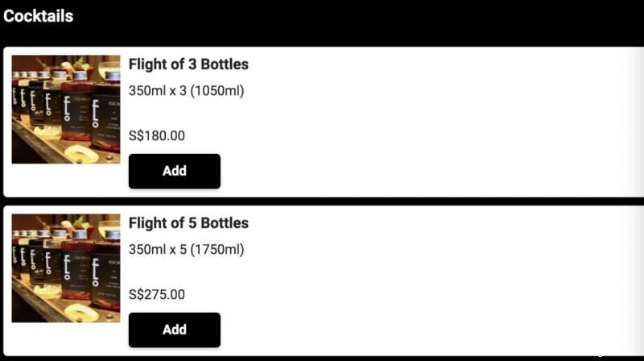Image resolution: width=644 pixels, height=361 pixels.
Task: Select the "Flight of 3 Bottles" title
Action: click(x=188, y=64)
